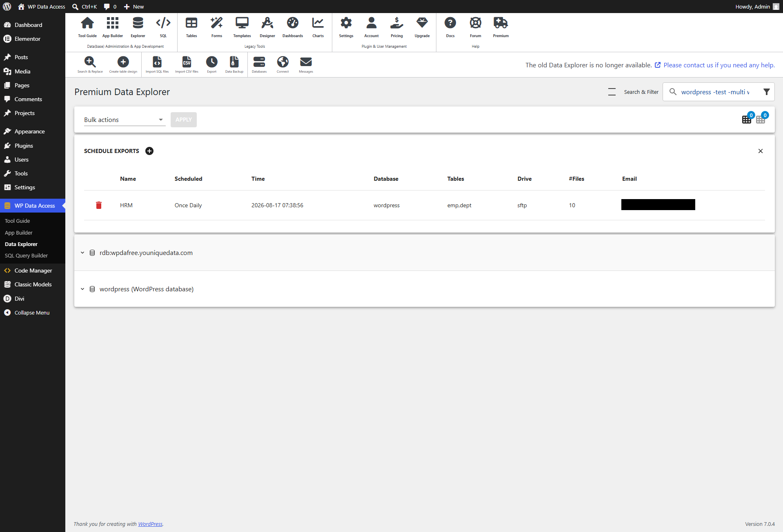The width and height of the screenshot is (783, 532).
Task: Toggle the menu lines beside Search & Filter
Action: tap(612, 92)
